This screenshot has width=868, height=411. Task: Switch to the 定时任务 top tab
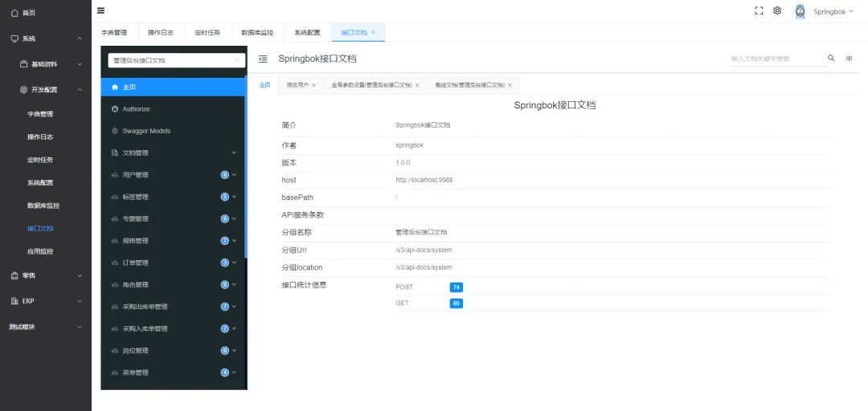click(x=207, y=33)
